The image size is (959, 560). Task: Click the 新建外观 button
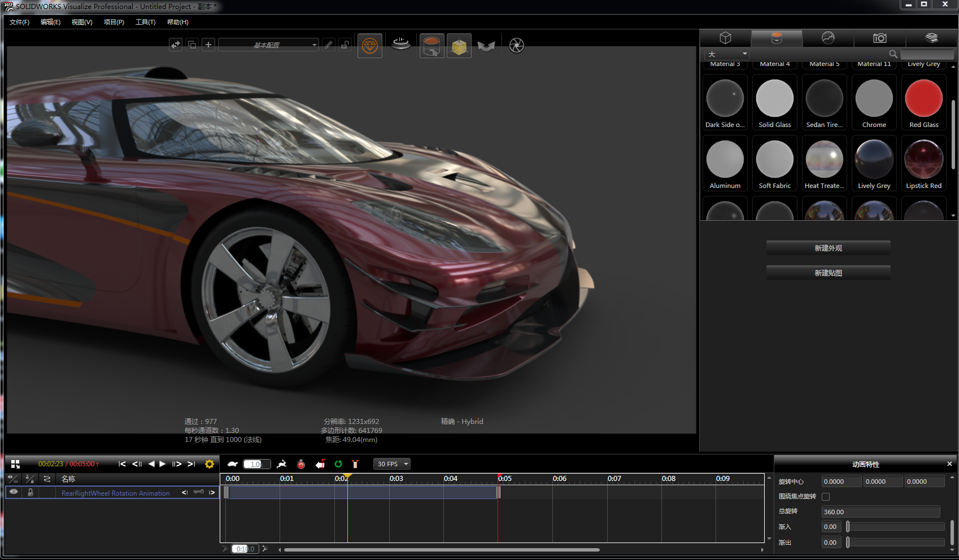pos(828,247)
